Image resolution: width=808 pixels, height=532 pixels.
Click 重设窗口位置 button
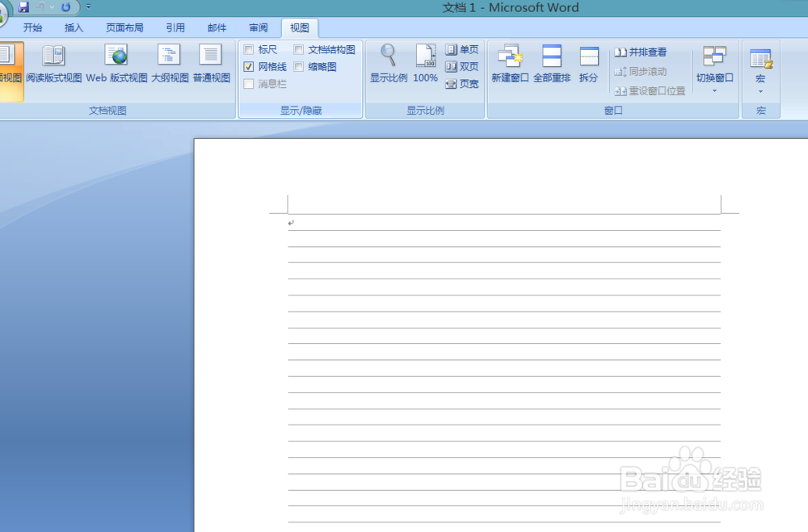click(x=650, y=91)
